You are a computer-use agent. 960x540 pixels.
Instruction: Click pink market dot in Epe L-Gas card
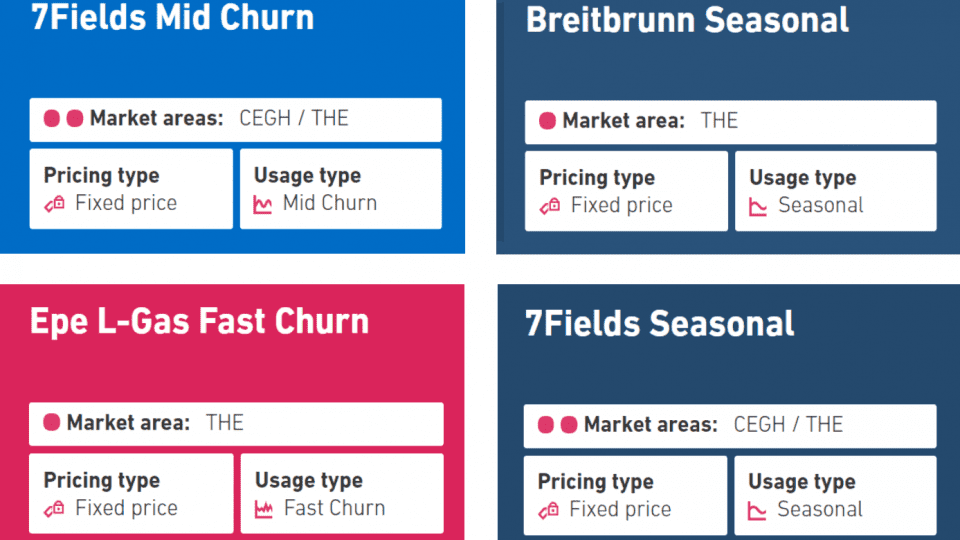pos(51,422)
